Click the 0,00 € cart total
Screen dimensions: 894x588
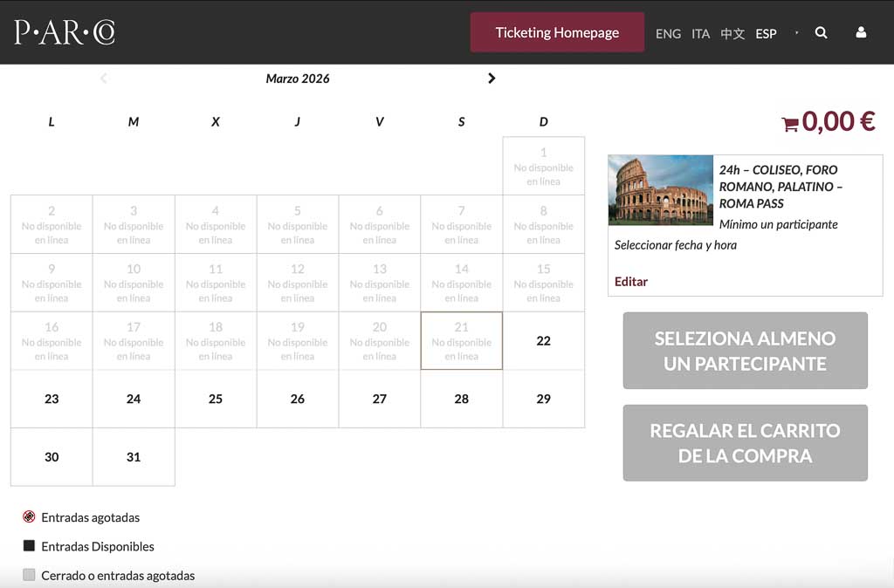point(839,121)
